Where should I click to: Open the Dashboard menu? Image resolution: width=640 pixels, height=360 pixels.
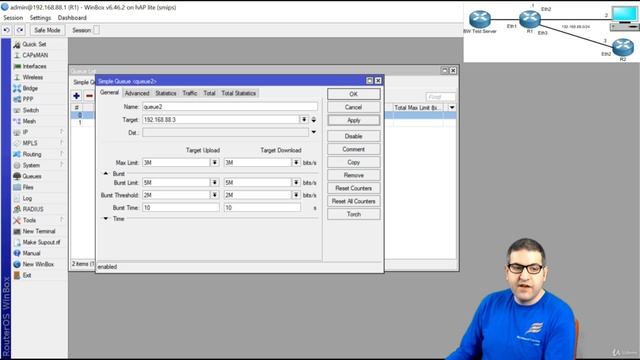(x=72, y=18)
